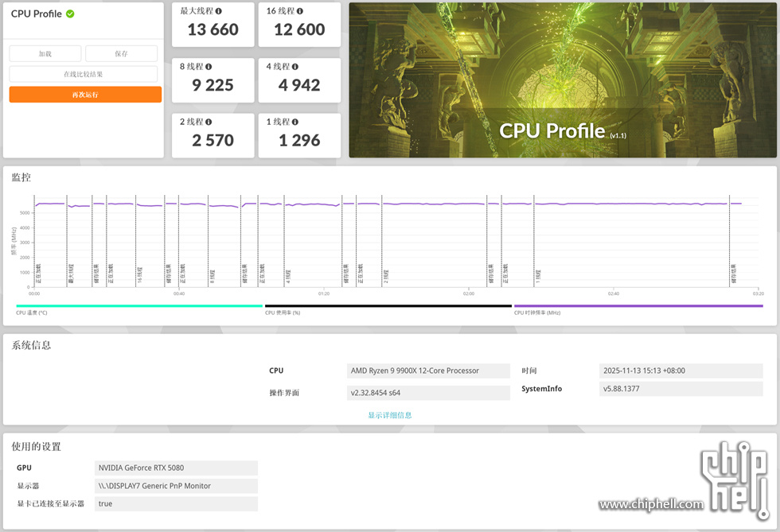Click the CPU Profile banner image
The width and height of the screenshot is (780, 532).
563,80
